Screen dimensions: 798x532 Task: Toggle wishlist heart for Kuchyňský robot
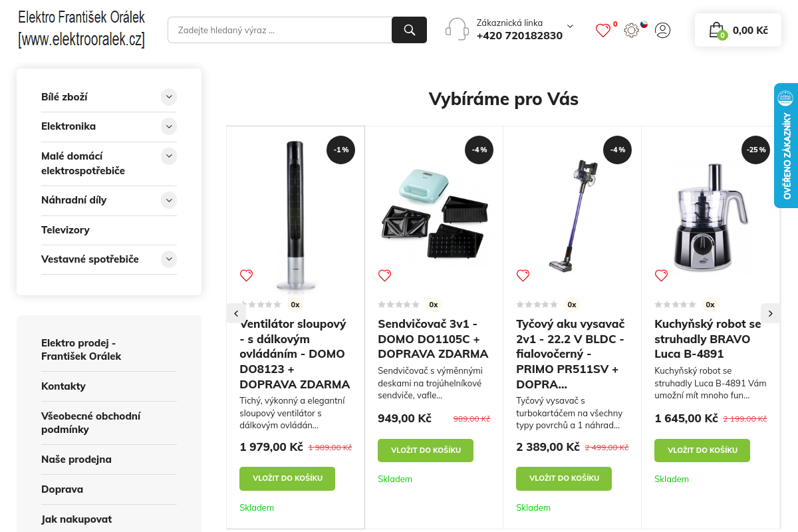(661, 275)
